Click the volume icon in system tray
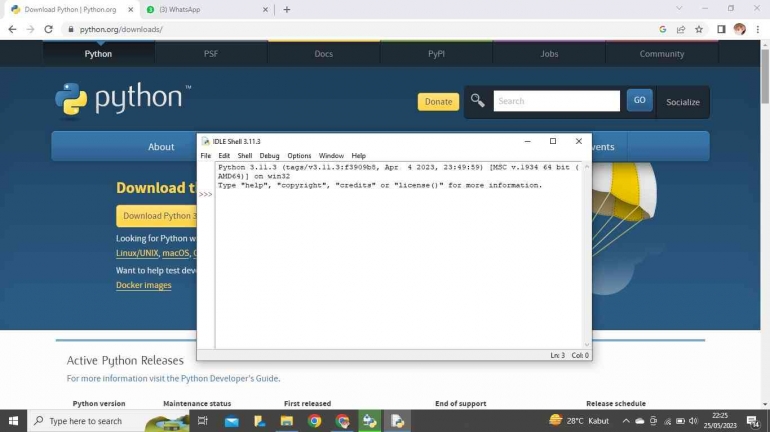 coord(693,421)
